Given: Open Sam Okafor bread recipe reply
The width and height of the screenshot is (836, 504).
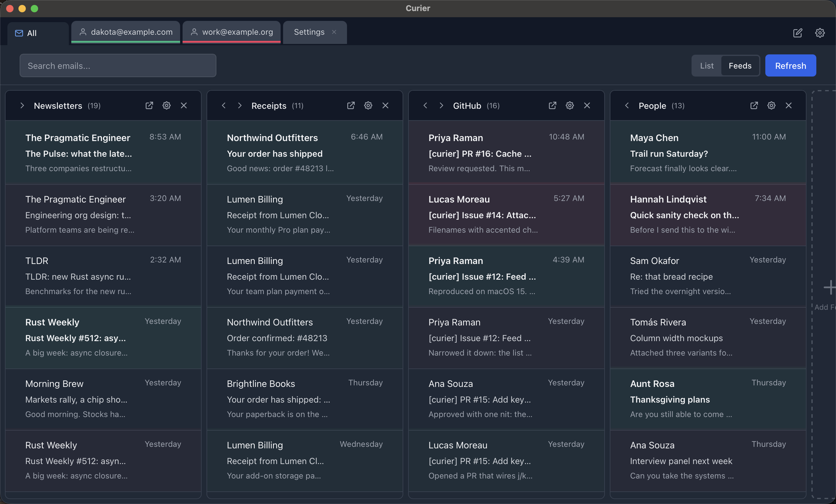Looking at the screenshot, I should [708, 276].
